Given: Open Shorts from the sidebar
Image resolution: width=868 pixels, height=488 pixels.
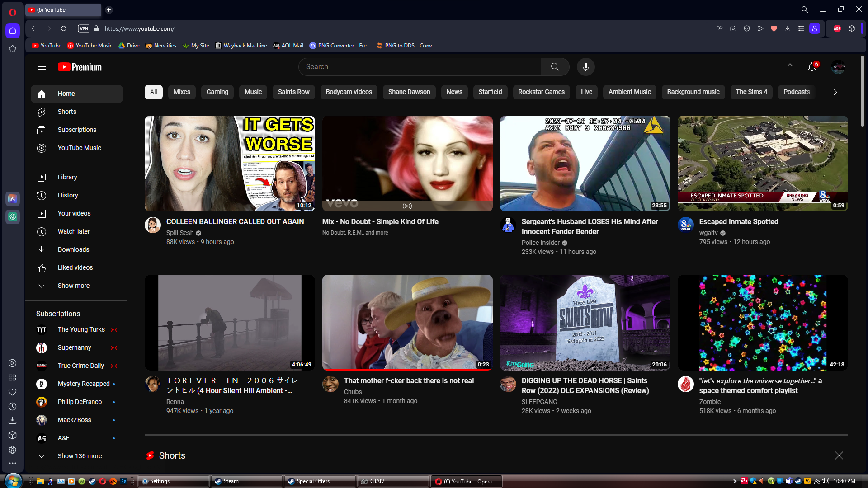Looking at the screenshot, I should tap(67, 112).
